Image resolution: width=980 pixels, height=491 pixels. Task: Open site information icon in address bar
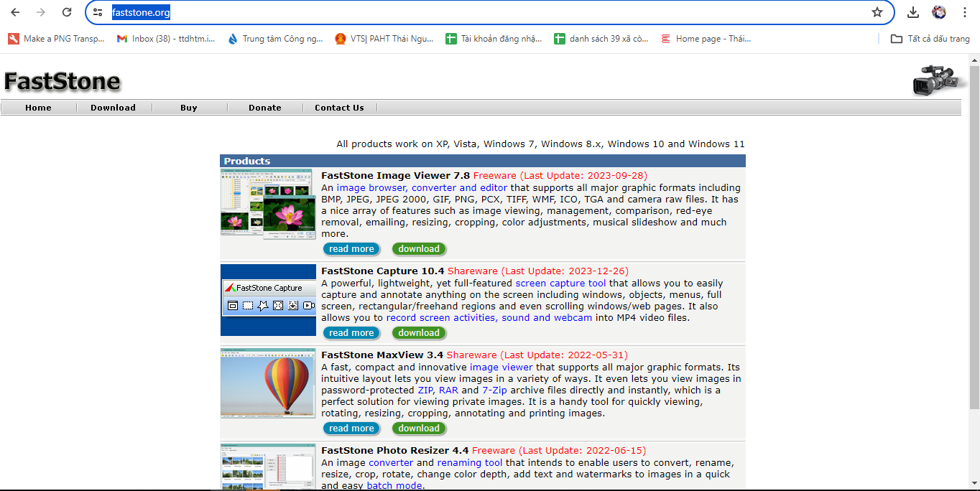[x=98, y=12]
